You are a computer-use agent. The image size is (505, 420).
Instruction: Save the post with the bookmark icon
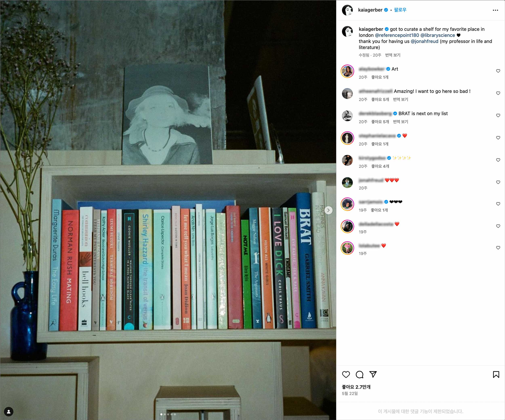click(496, 375)
